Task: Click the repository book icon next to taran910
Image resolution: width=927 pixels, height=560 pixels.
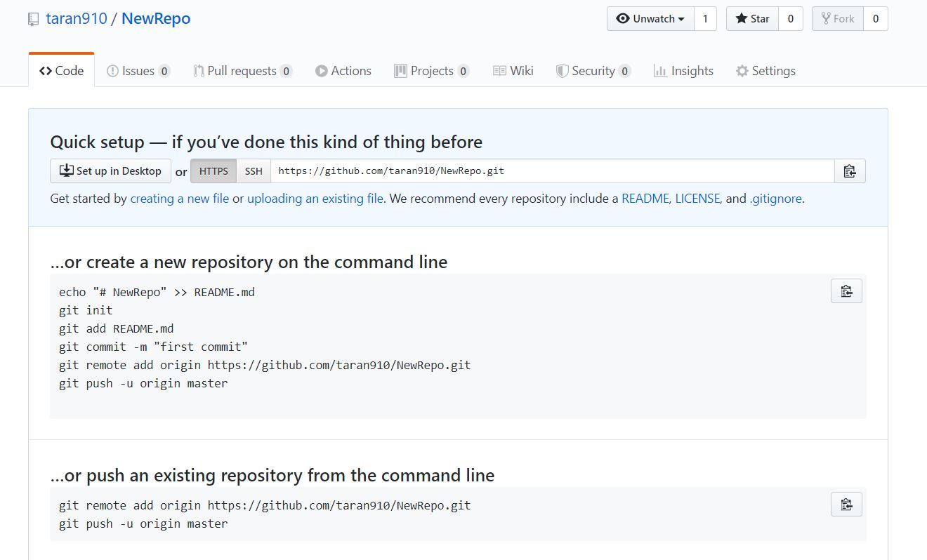Action: pos(32,18)
